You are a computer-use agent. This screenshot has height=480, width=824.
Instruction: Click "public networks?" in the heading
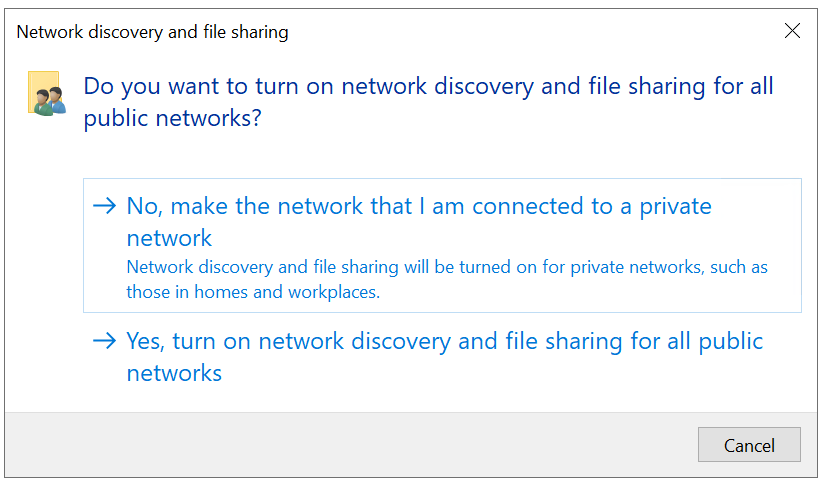[173, 118]
